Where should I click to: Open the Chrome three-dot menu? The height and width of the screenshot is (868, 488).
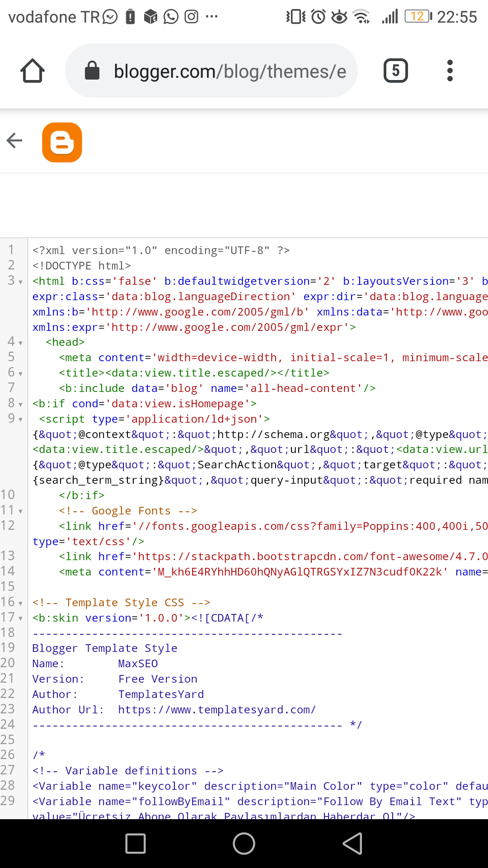pyautogui.click(x=450, y=71)
